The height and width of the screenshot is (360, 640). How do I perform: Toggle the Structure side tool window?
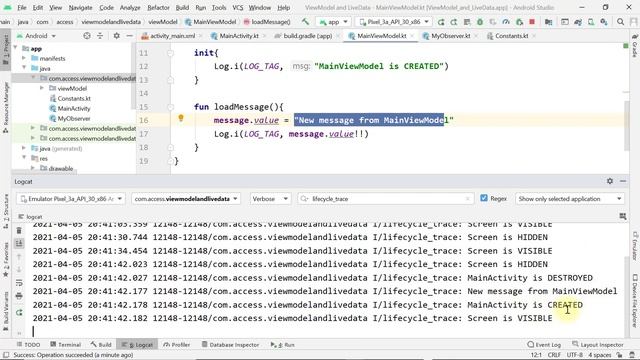click(6, 211)
